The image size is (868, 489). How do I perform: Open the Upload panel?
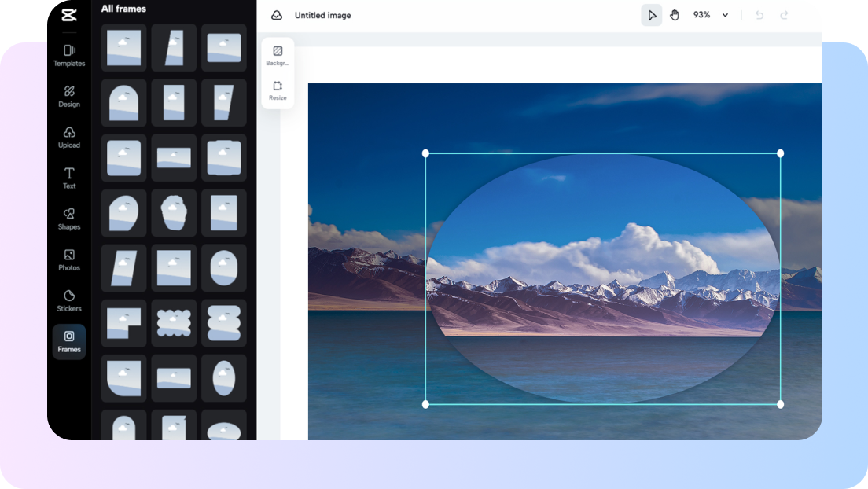click(69, 138)
